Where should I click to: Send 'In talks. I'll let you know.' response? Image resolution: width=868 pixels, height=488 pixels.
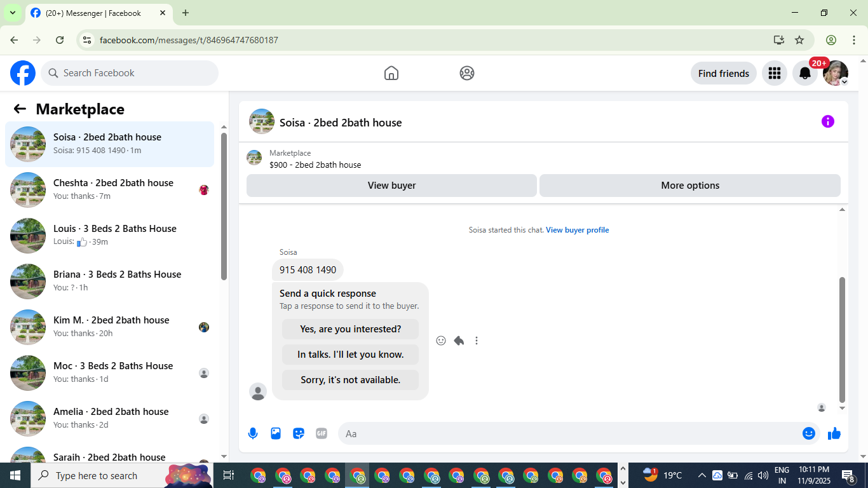coord(350,355)
